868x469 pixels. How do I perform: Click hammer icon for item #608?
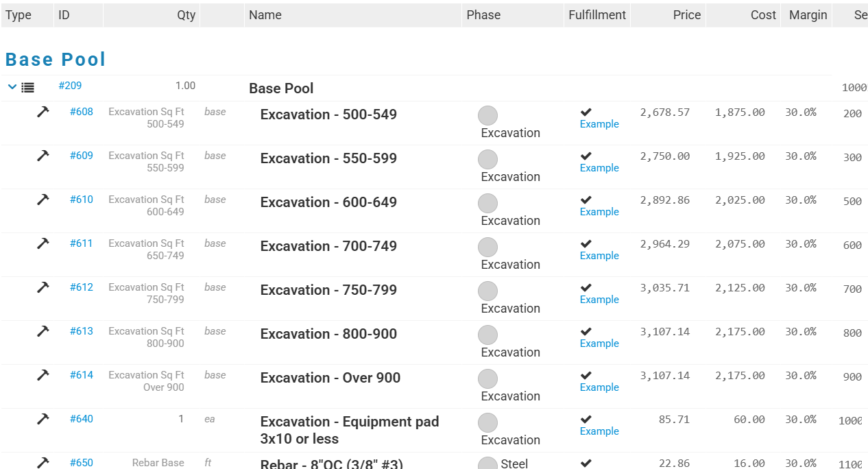[43, 112]
